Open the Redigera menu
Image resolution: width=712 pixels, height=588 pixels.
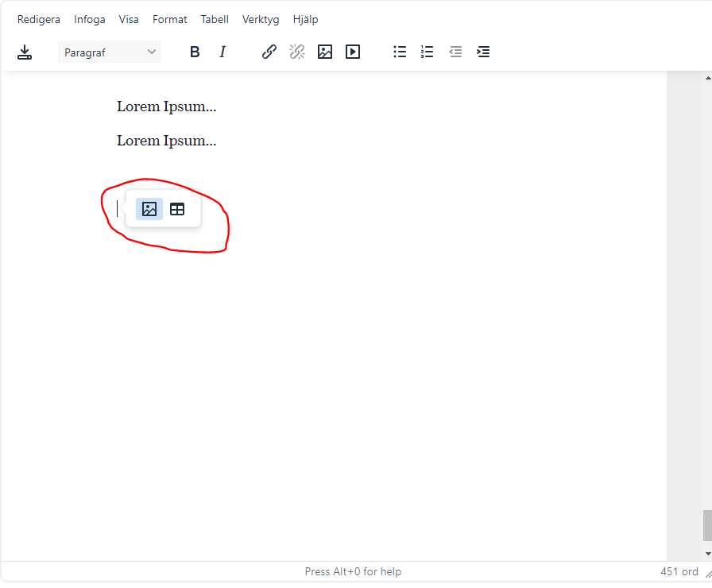point(39,19)
